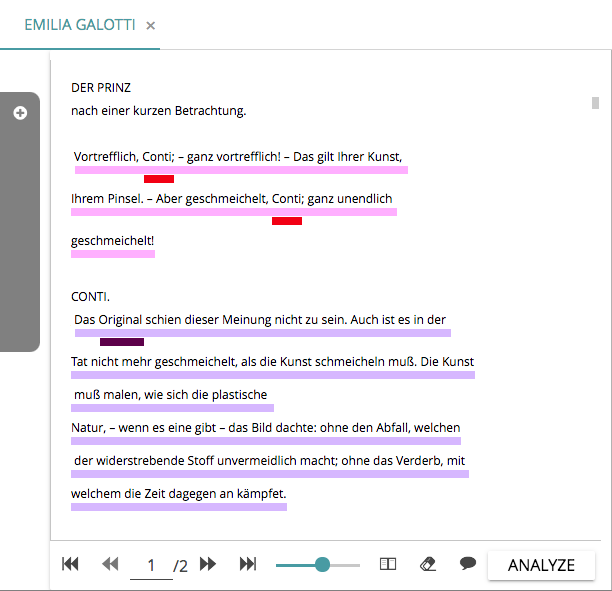The image size is (612, 591).
Task: Click red annotation under first 'Conti;'
Action: point(159,179)
